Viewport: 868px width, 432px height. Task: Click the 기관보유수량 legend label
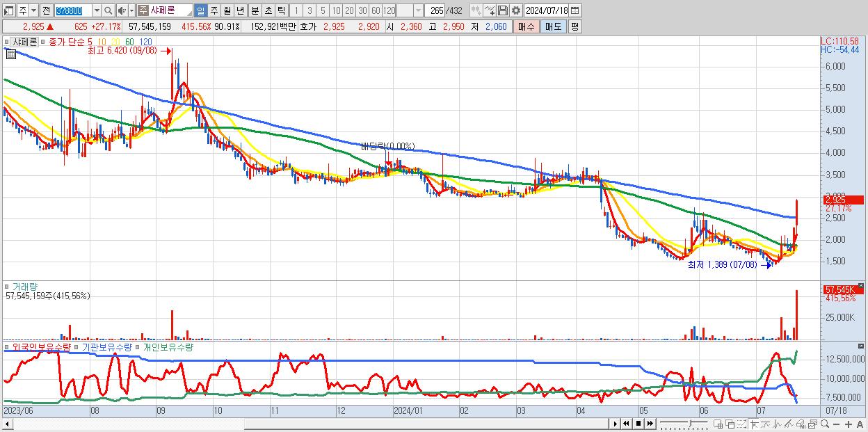pyautogui.click(x=106, y=346)
